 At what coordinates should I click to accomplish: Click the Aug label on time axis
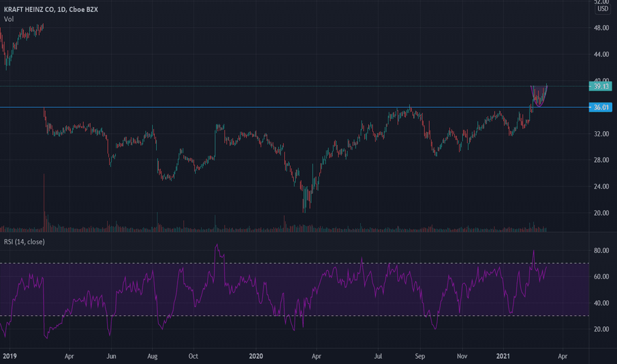(x=152, y=356)
